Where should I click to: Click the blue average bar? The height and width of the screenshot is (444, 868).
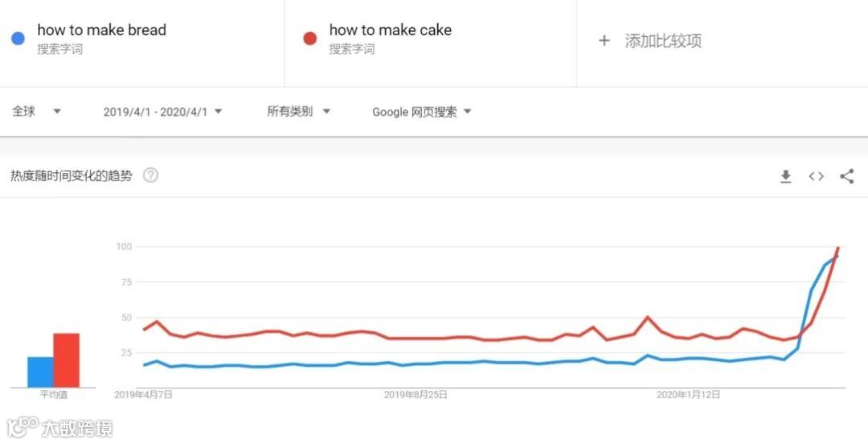[40, 372]
